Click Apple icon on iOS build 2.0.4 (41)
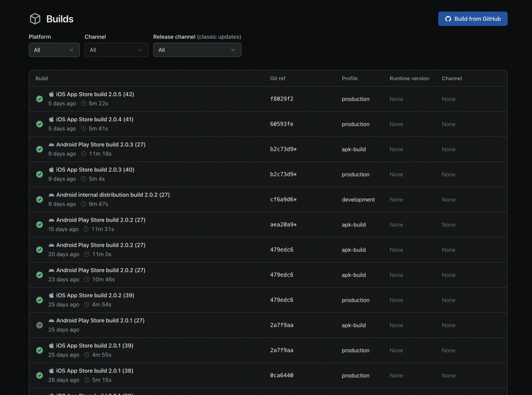The image size is (532, 395). [x=51, y=119]
